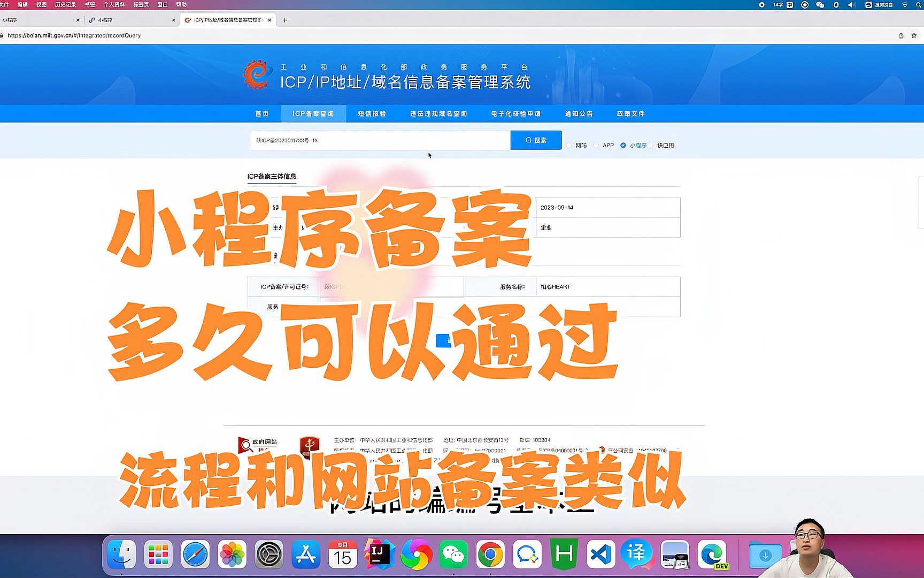This screenshot has height=578, width=924.
Task: Open 违法违规域名查询 navigation tab
Action: point(438,113)
